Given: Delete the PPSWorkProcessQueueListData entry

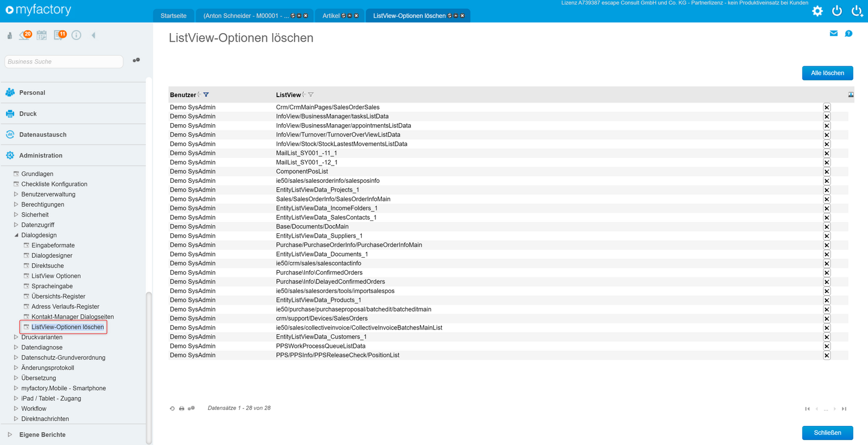Looking at the screenshot, I should click(x=827, y=346).
